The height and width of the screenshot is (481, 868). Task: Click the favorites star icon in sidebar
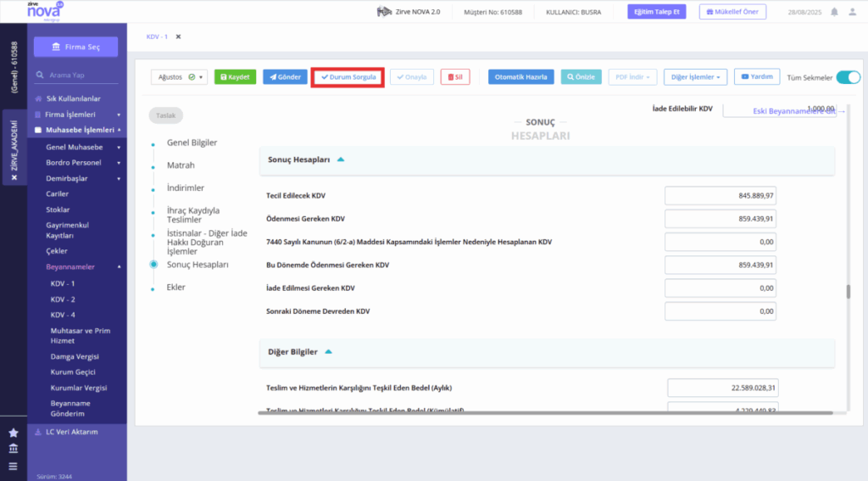14,433
